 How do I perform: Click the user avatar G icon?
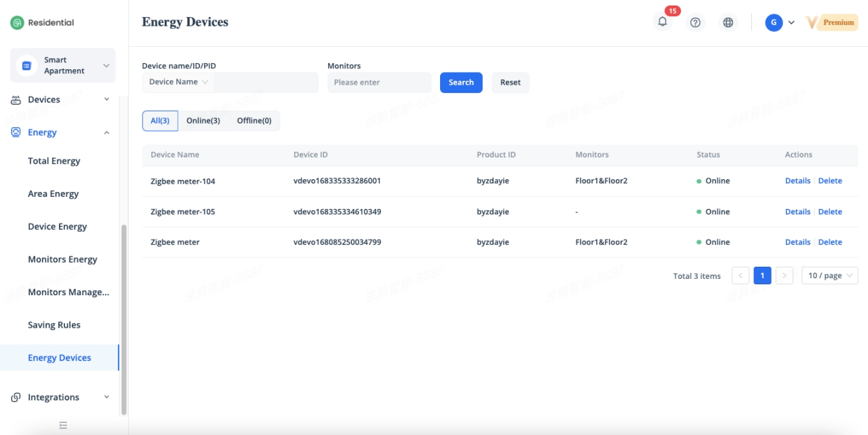click(774, 22)
